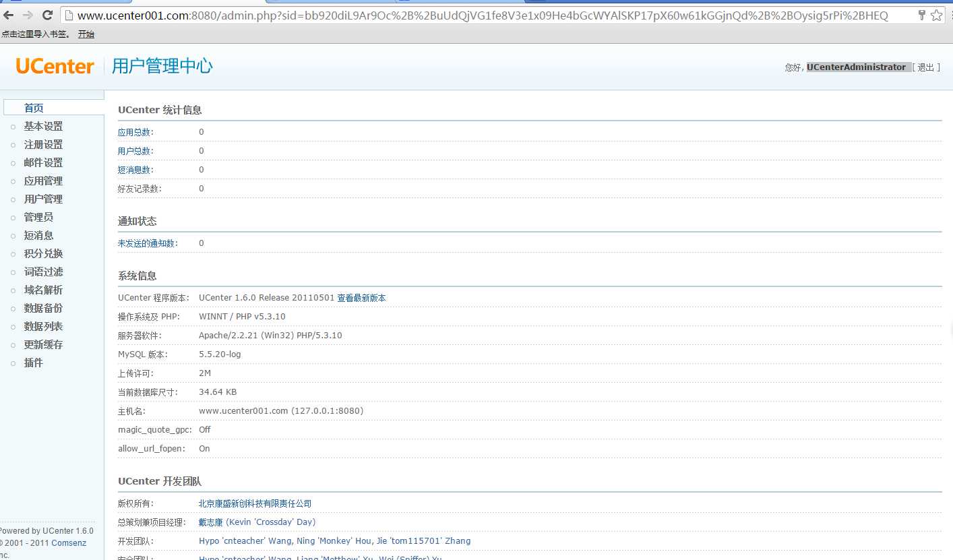Click the UCenter 开发团队 section heading
The height and width of the screenshot is (560, 953).
(x=160, y=481)
